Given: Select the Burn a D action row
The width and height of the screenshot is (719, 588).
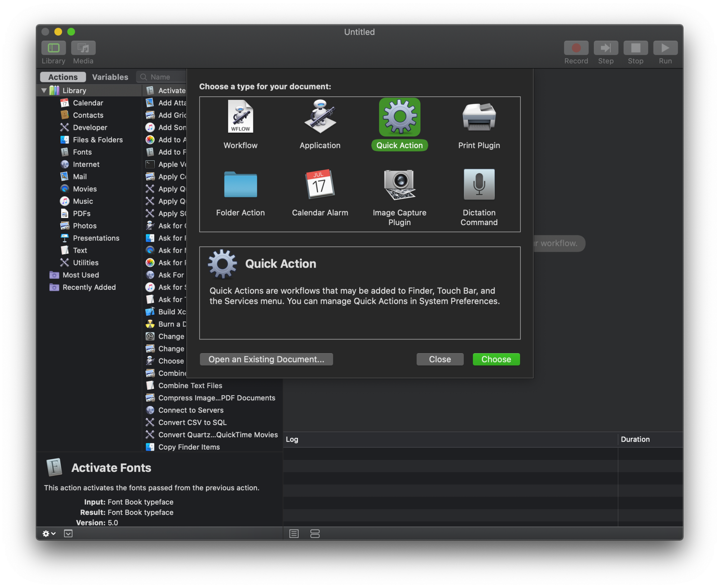Looking at the screenshot, I should (165, 324).
